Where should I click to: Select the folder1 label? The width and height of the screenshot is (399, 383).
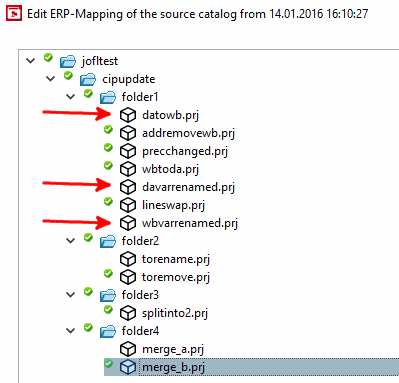tap(140, 97)
